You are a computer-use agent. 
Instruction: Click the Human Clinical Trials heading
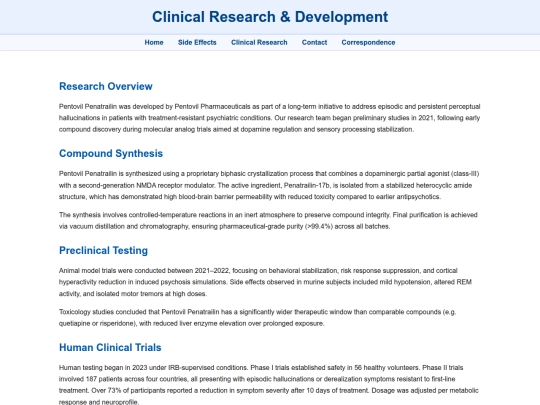[x=110, y=347]
